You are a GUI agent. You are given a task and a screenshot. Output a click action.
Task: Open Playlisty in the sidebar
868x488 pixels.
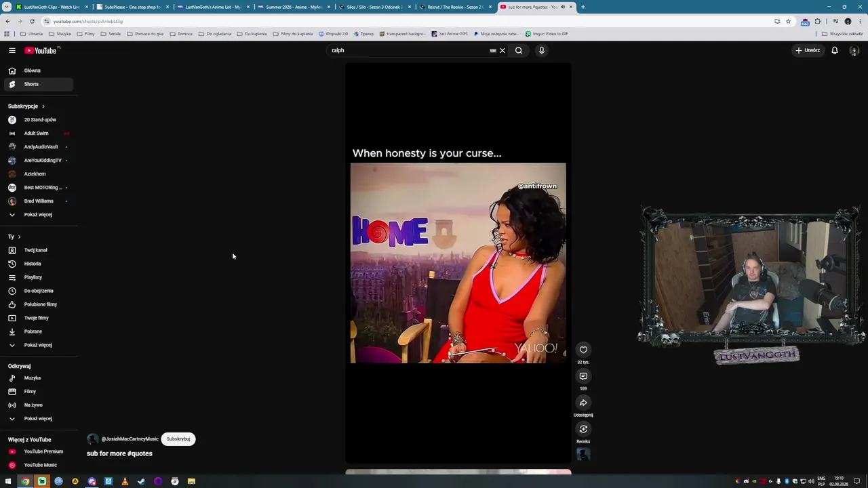[37, 277]
